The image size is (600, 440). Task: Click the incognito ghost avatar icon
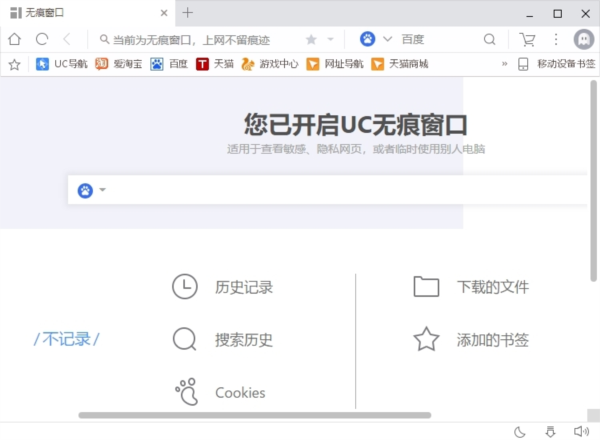[584, 39]
